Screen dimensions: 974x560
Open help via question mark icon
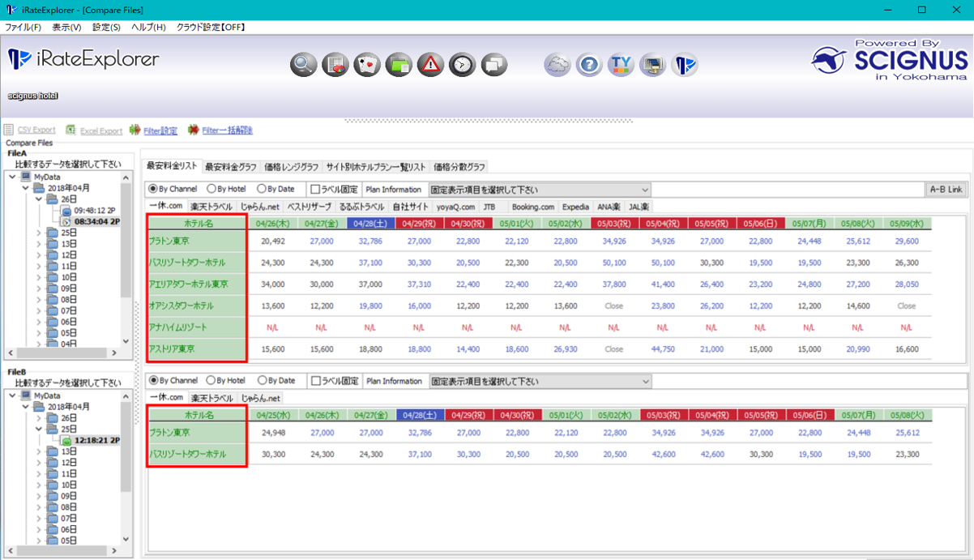tap(589, 64)
